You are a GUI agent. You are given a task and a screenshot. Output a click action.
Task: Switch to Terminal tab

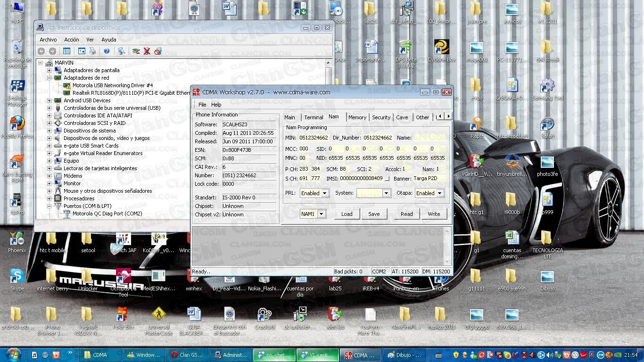pyautogui.click(x=314, y=117)
